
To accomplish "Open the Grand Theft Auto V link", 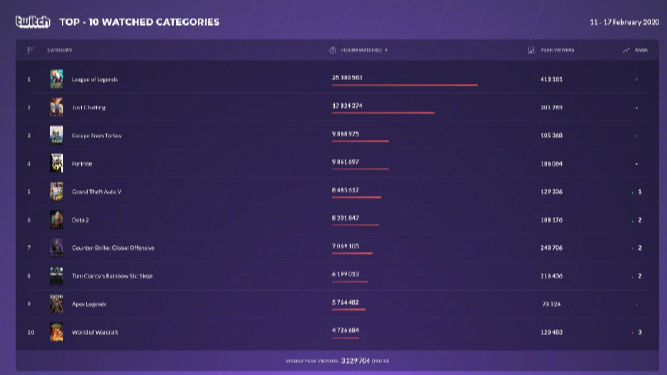I will pyautogui.click(x=97, y=192).
